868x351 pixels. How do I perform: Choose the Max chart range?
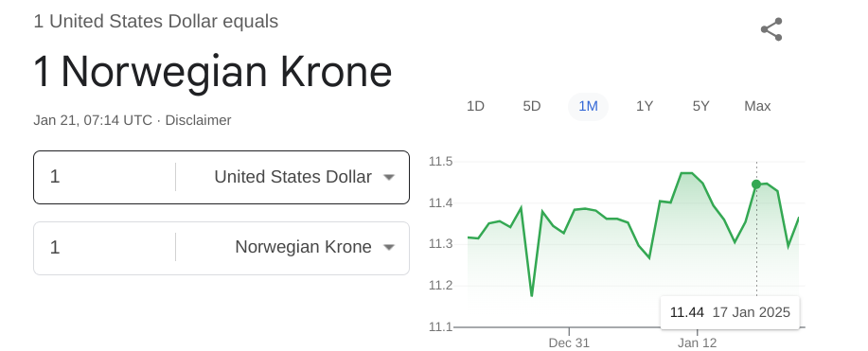pos(757,106)
